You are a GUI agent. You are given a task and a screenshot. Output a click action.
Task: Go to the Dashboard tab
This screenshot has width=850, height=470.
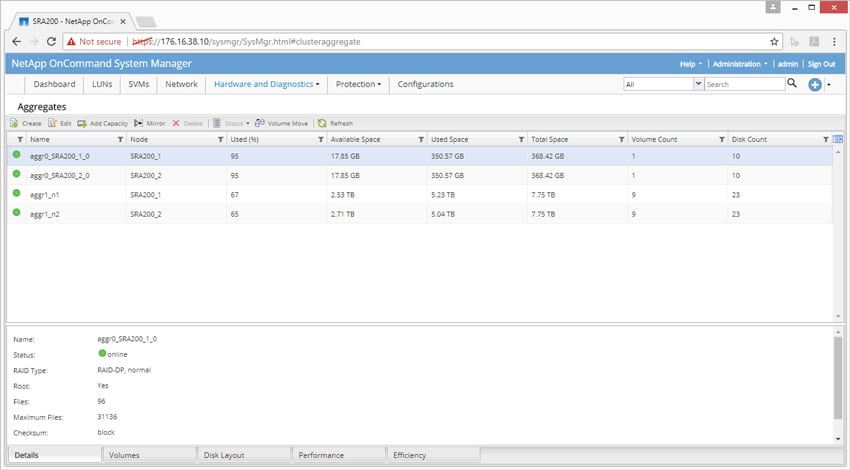tap(54, 84)
